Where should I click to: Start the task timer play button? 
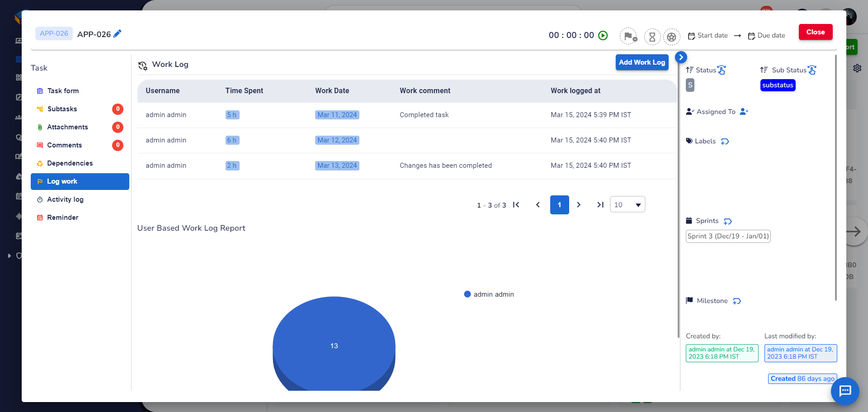click(603, 35)
